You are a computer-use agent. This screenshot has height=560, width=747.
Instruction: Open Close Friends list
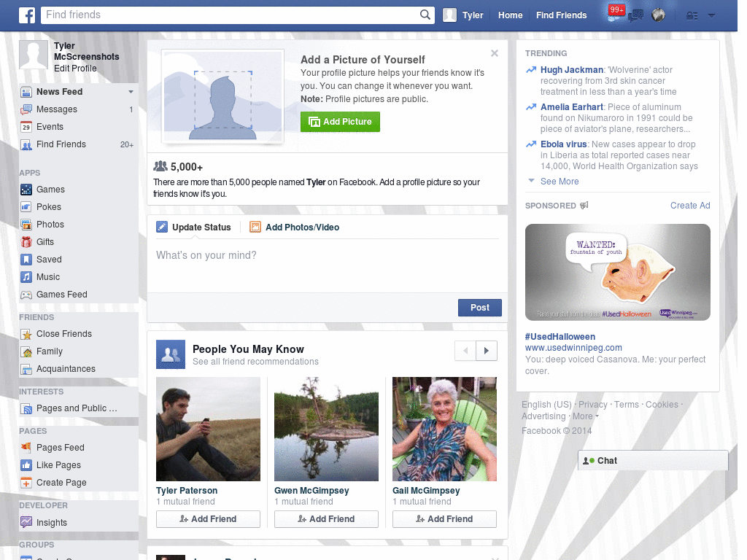[78, 334]
